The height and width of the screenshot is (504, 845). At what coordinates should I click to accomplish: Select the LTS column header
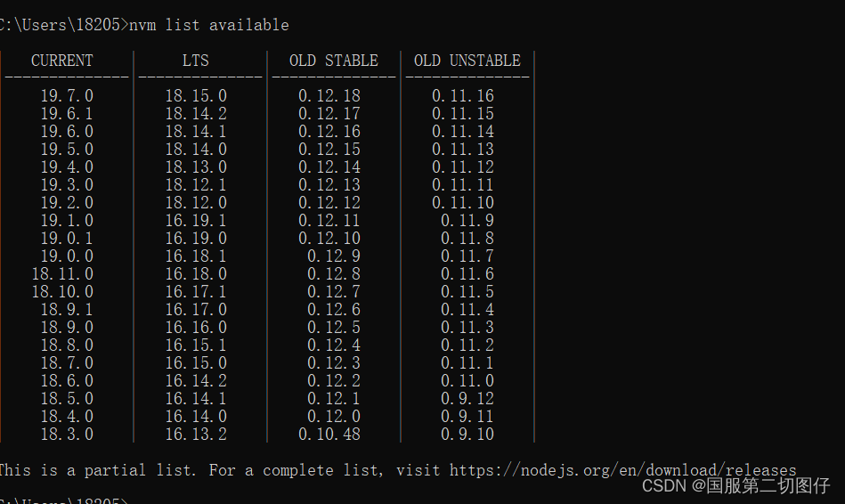pyautogui.click(x=196, y=61)
